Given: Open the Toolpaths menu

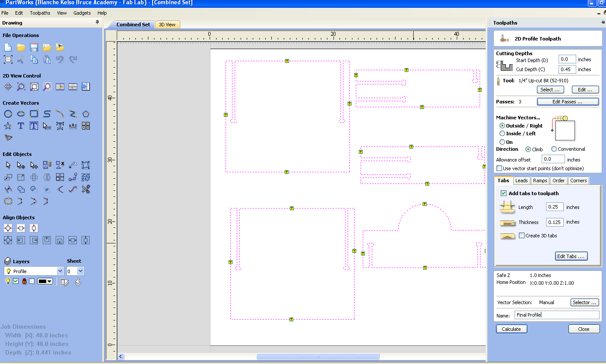Looking at the screenshot, I should click(x=40, y=13).
